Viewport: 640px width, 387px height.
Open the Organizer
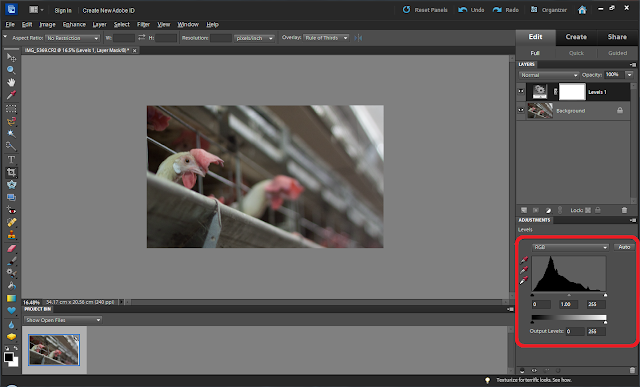point(549,10)
